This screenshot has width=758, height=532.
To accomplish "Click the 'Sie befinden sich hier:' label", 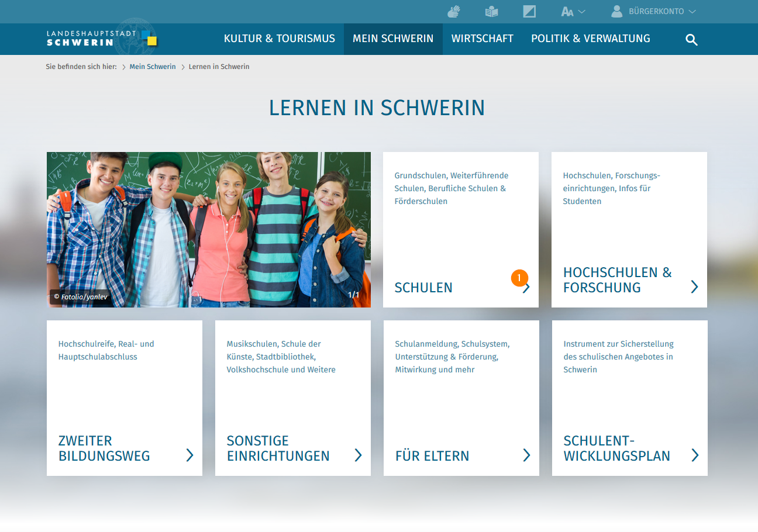I will tap(81, 67).
